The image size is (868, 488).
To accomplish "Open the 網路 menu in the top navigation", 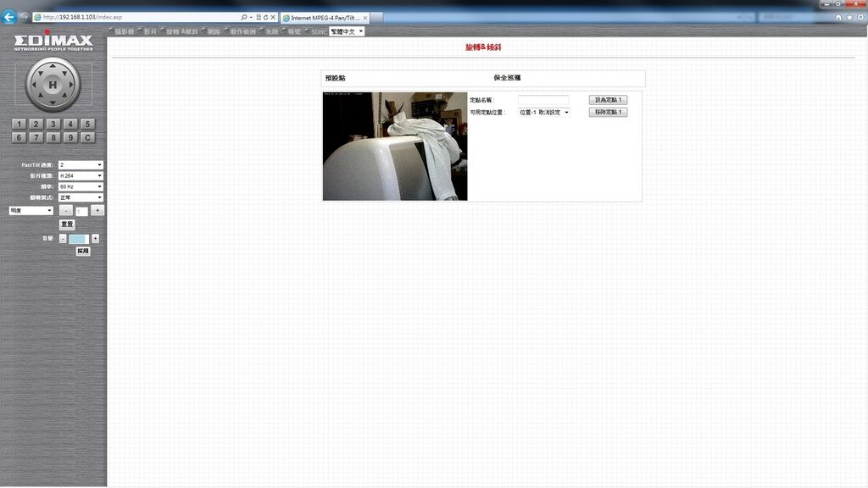I will 214,31.
